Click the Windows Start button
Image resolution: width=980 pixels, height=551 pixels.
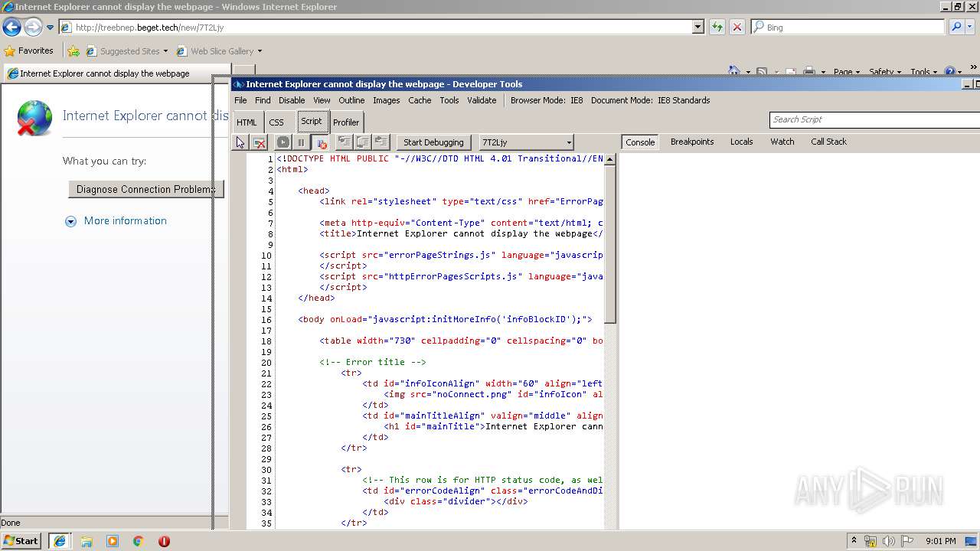point(21,541)
